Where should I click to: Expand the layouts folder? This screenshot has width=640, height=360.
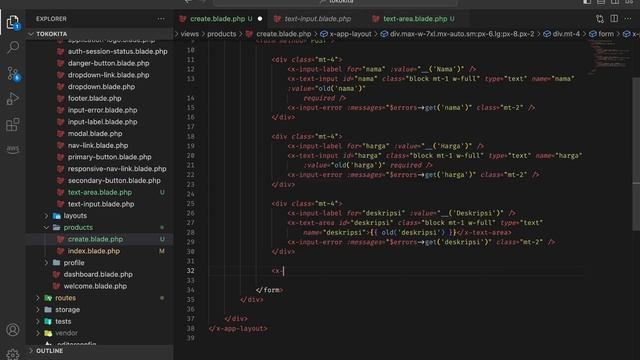tap(75, 216)
